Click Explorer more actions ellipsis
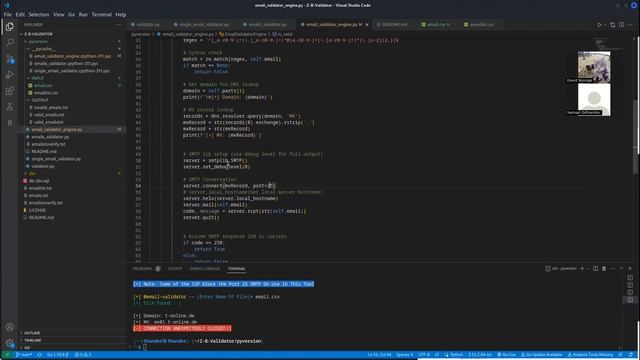 [119, 25]
